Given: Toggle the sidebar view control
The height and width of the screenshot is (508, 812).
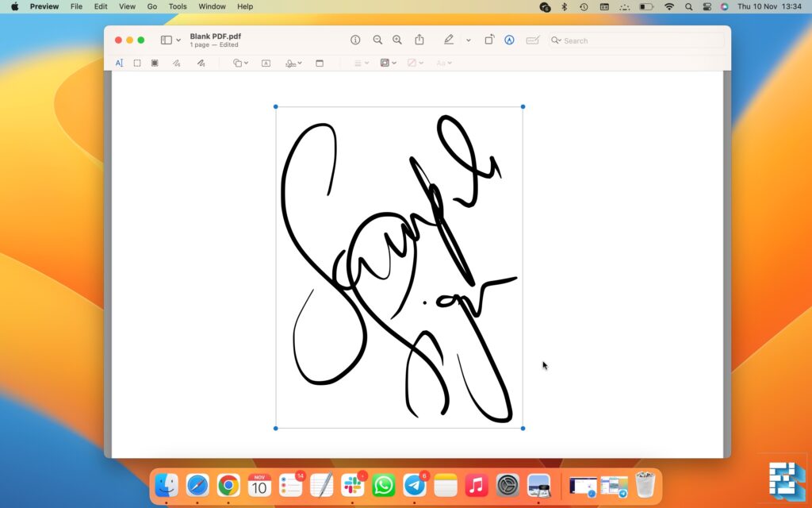Looking at the screenshot, I should [167, 39].
